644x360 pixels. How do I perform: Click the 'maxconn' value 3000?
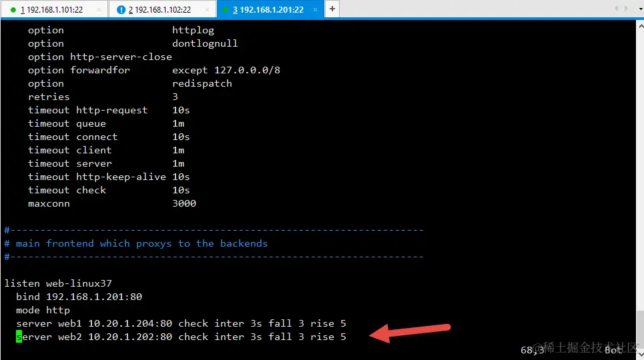click(184, 203)
